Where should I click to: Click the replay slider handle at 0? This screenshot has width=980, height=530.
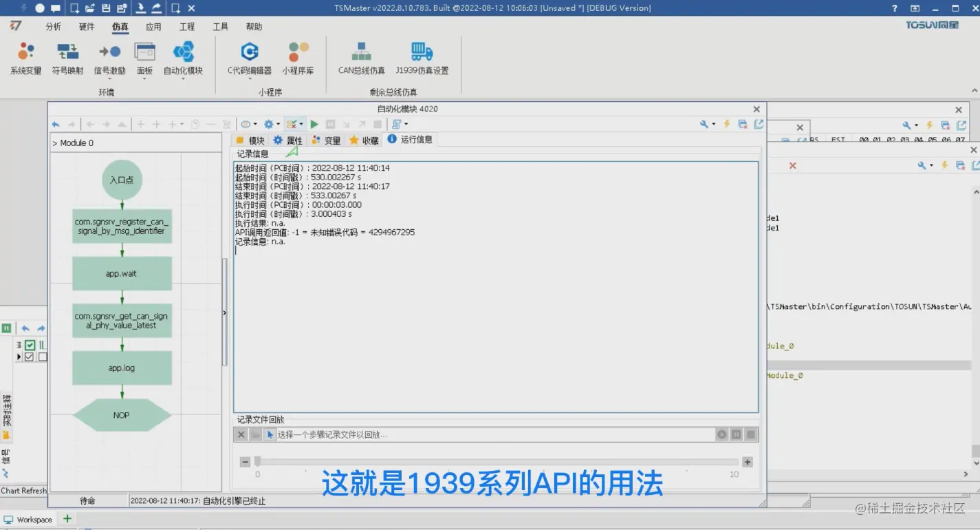pos(257,462)
